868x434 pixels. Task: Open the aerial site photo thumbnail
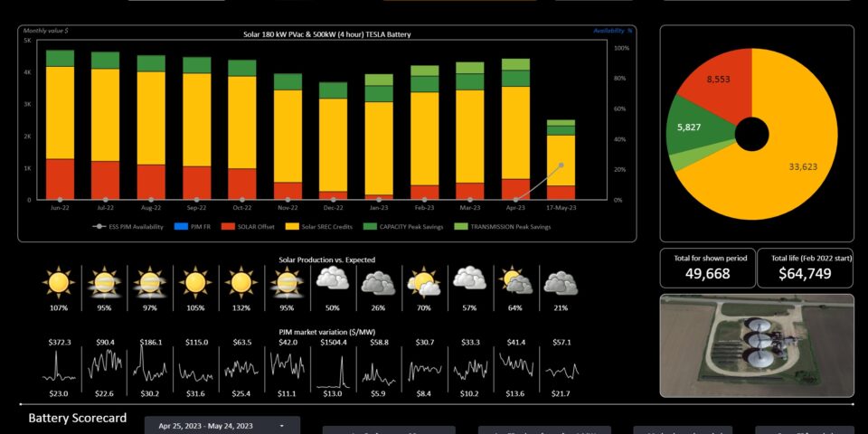(x=757, y=345)
